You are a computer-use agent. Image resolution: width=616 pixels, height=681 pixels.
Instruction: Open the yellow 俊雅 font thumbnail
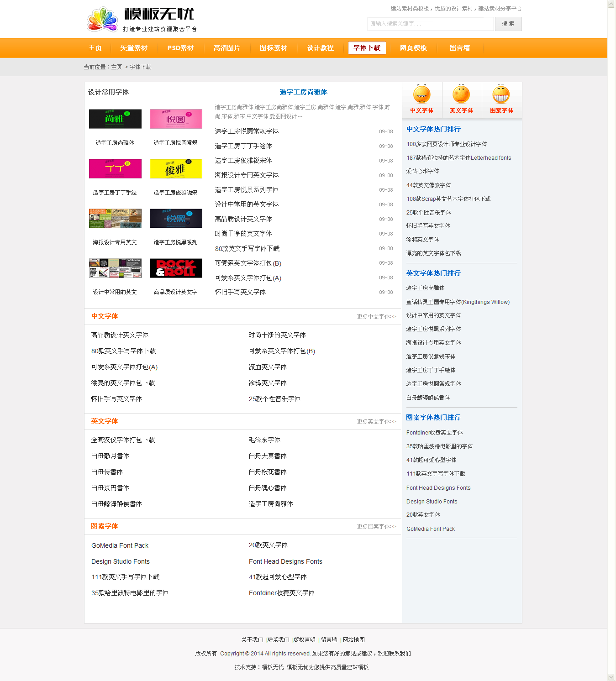(x=176, y=168)
